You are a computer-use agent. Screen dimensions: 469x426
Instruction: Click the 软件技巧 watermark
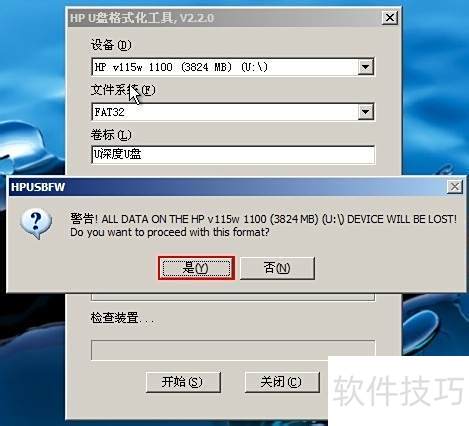click(x=399, y=390)
